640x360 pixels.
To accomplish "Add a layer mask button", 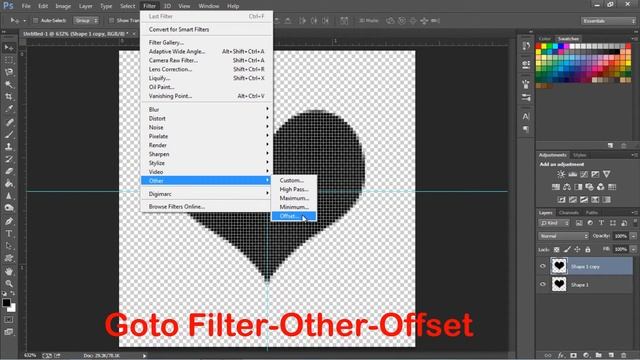I will 573,356.
